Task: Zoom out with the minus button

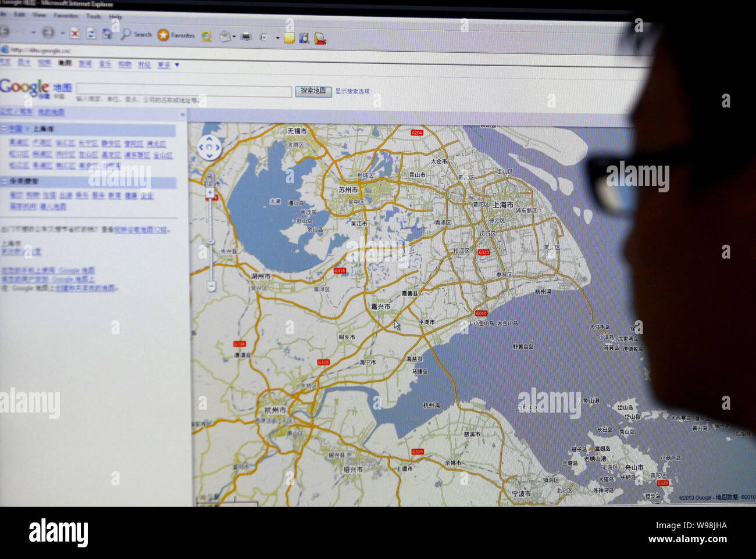Action: point(211,286)
